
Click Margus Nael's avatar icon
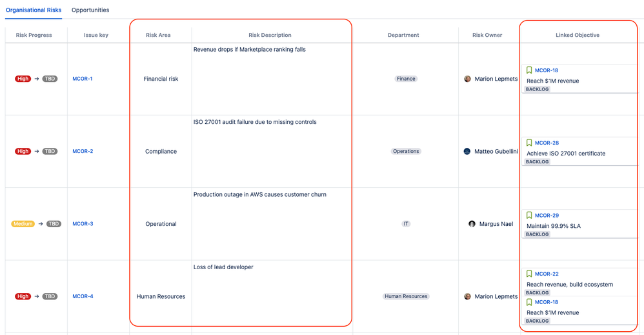pyautogui.click(x=472, y=224)
